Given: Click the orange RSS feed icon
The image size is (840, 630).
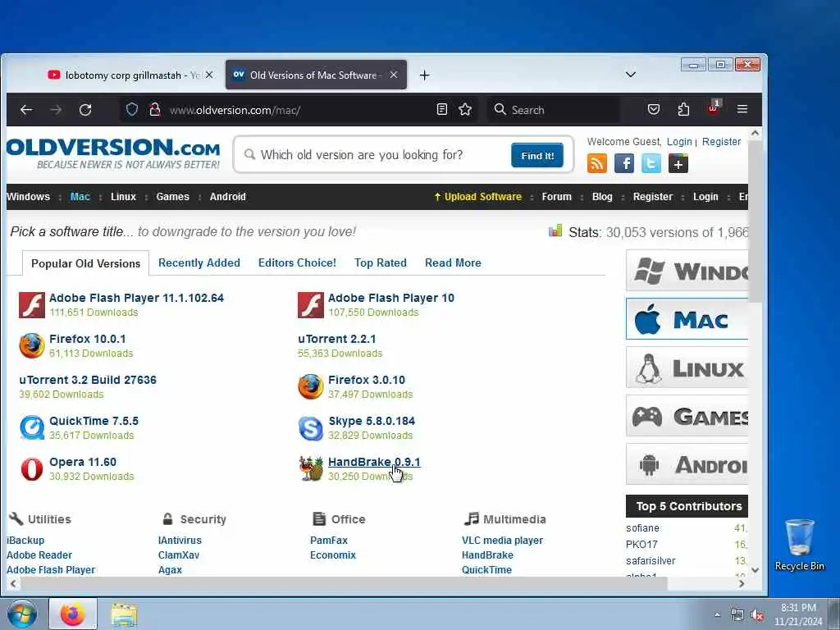Looking at the screenshot, I should (x=597, y=163).
